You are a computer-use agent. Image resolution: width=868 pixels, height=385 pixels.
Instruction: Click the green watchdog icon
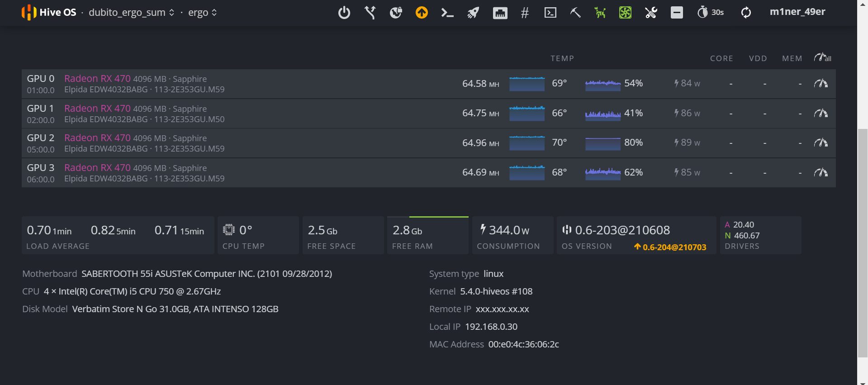pos(600,13)
